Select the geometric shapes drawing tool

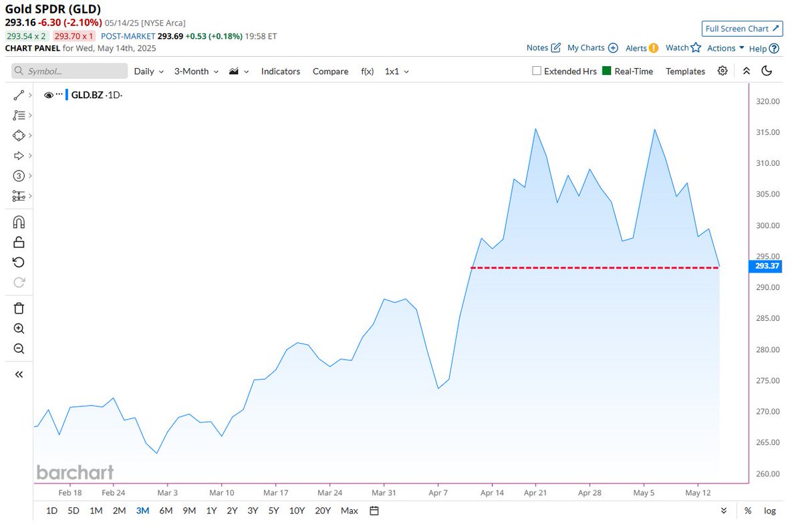point(19,136)
